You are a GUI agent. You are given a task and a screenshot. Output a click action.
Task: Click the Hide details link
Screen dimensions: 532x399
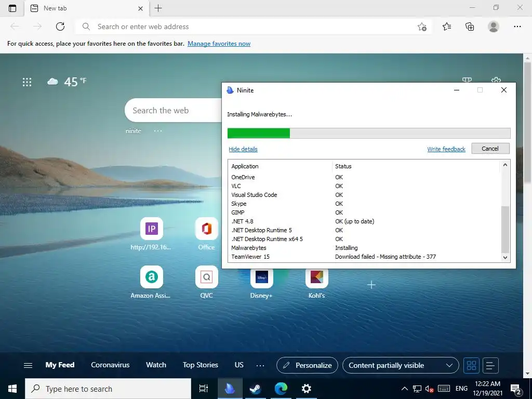pyautogui.click(x=243, y=149)
